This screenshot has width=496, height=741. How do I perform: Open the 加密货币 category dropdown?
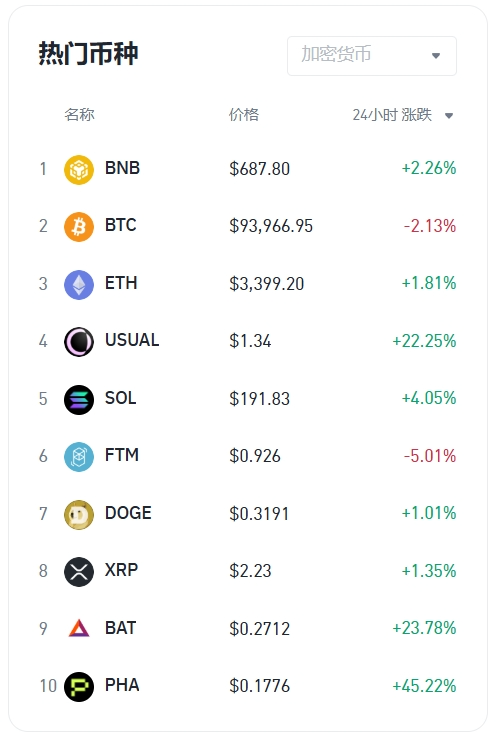click(x=372, y=56)
